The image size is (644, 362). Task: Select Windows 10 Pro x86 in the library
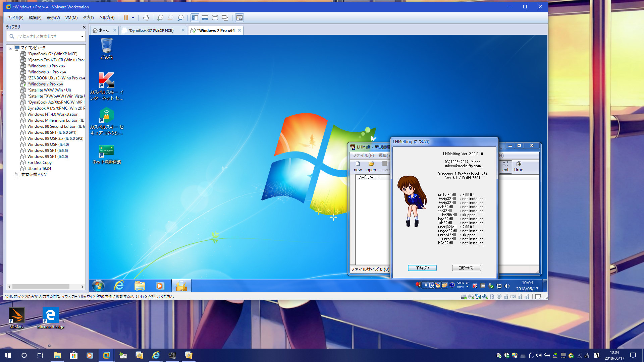[x=46, y=66]
